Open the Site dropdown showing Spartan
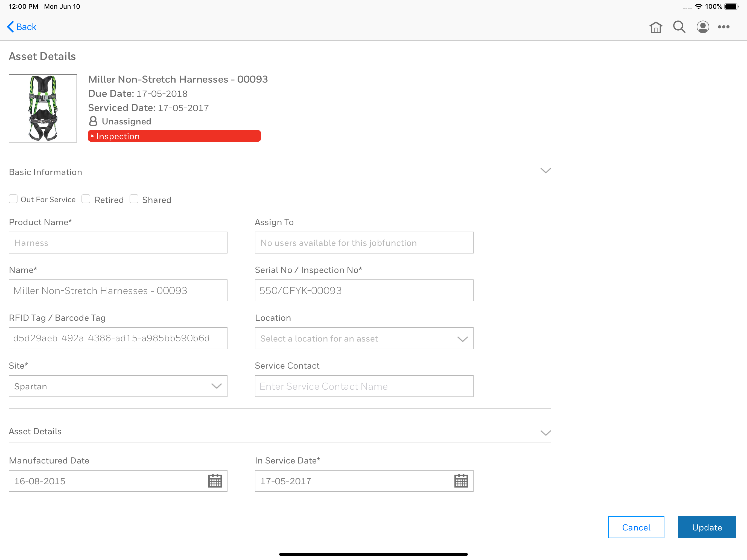 tap(118, 386)
